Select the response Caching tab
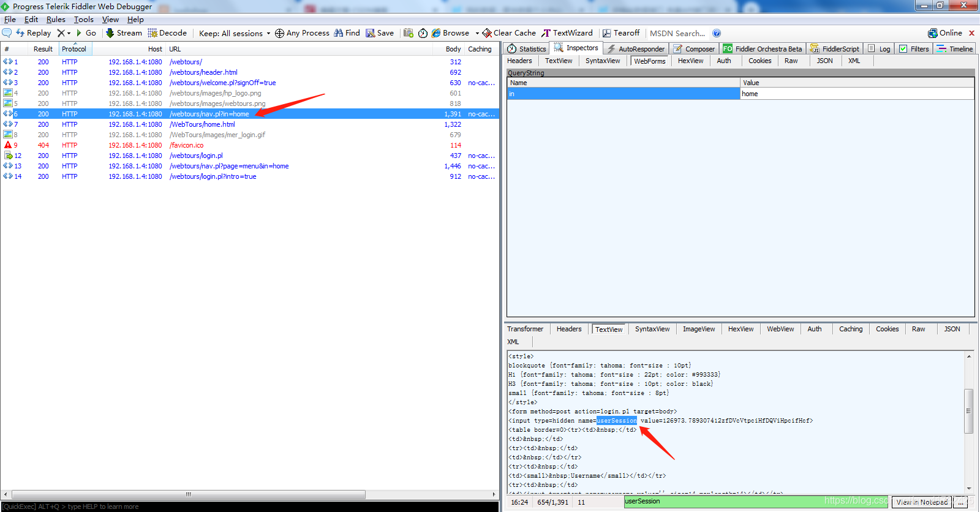This screenshot has width=980, height=512. 851,329
